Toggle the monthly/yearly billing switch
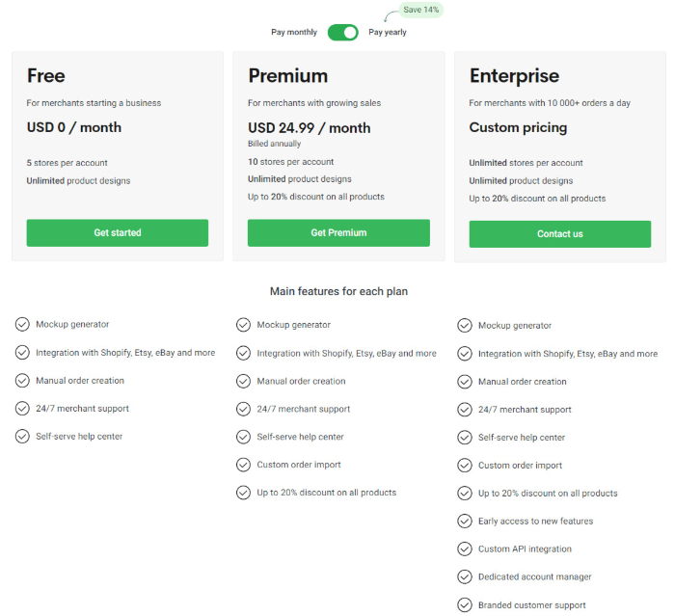The height and width of the screenshot is (616, 675). coord(342,32)
